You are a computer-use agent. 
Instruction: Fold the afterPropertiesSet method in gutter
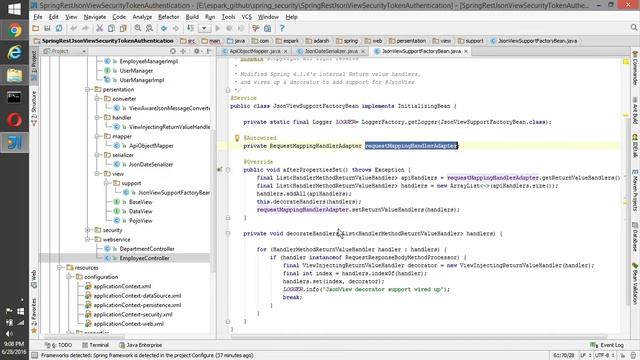point(228,170)
